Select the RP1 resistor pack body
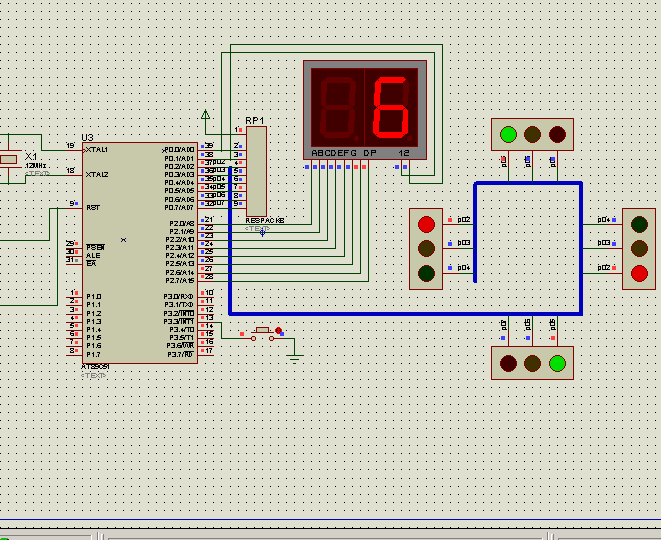The image size is (661, 540). tap(256, 172)
